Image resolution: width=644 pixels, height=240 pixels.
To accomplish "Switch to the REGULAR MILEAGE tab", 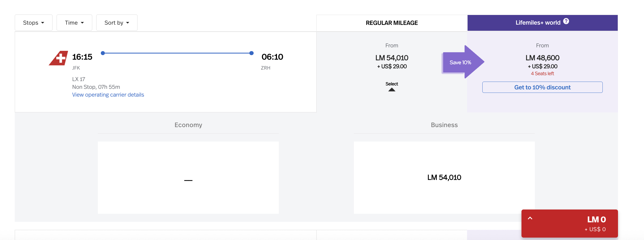I will tap(392, 23).
